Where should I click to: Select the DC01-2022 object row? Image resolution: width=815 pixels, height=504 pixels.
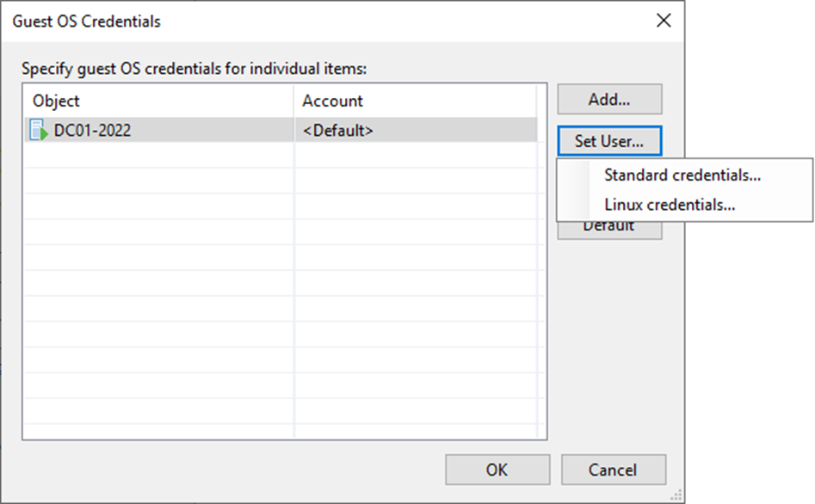point(281,130)
